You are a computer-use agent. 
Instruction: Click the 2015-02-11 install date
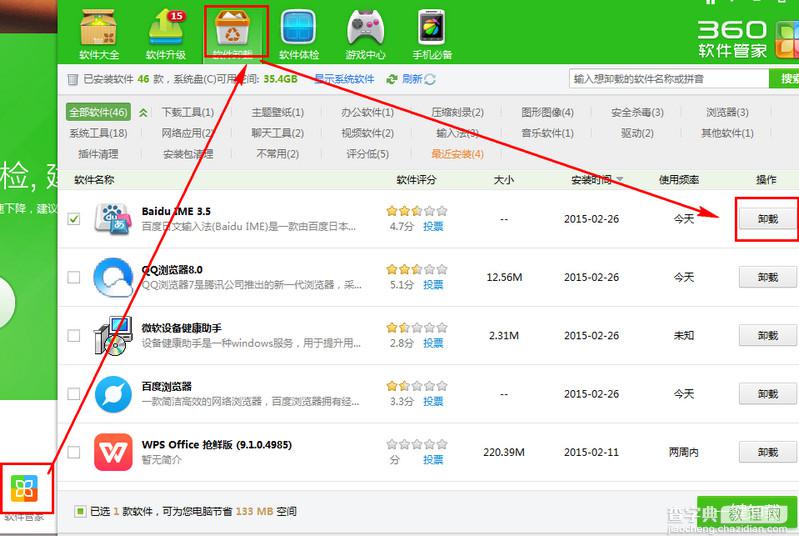click(591, 452)
